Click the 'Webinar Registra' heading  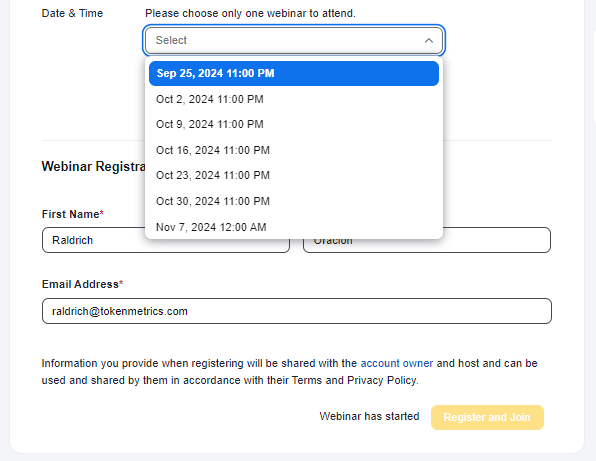(93, 166)
